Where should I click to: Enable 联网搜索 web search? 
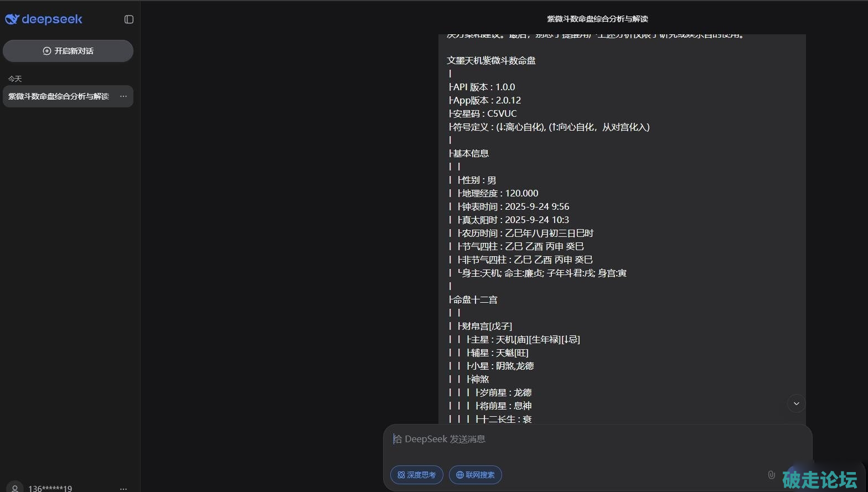475,475
